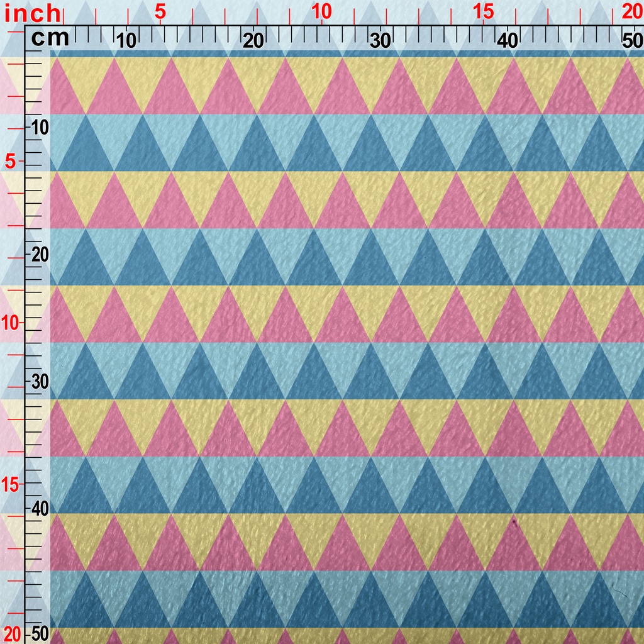Click the red "inch" unit label

(33, 13)
